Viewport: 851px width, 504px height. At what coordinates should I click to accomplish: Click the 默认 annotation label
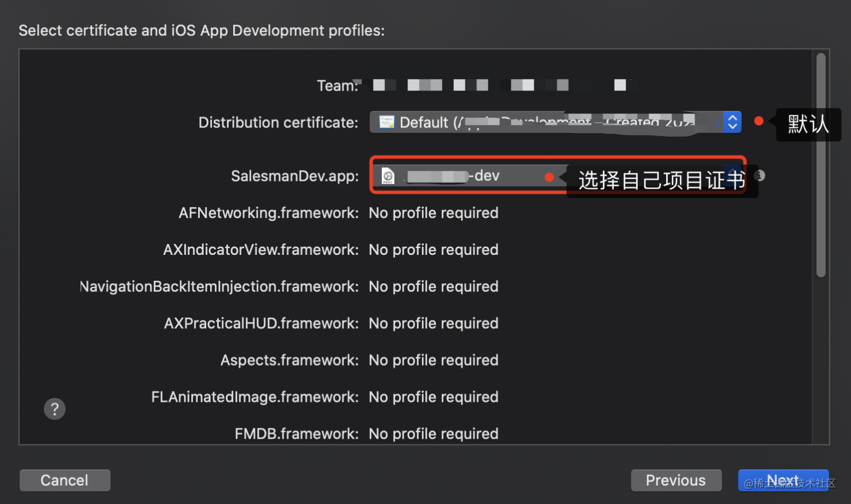808,125
